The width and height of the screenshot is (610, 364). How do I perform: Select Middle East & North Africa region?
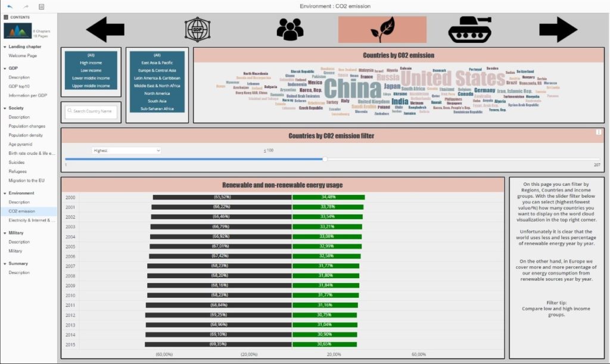157,86
